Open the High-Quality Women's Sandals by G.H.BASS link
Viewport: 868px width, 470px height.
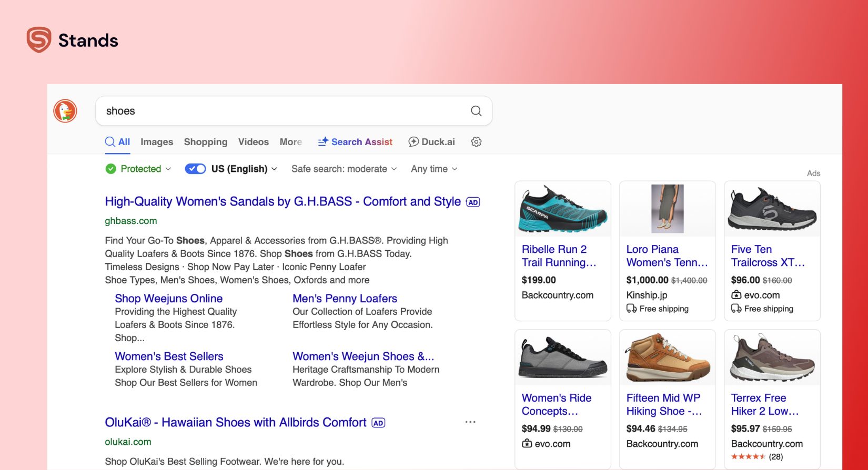click(x=282, y=201)
